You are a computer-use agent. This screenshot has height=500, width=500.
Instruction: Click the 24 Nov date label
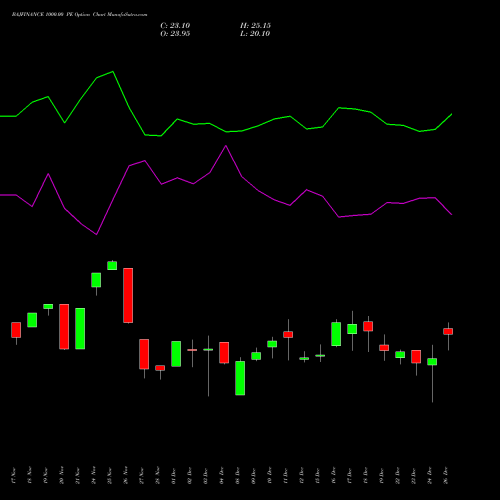94,476
